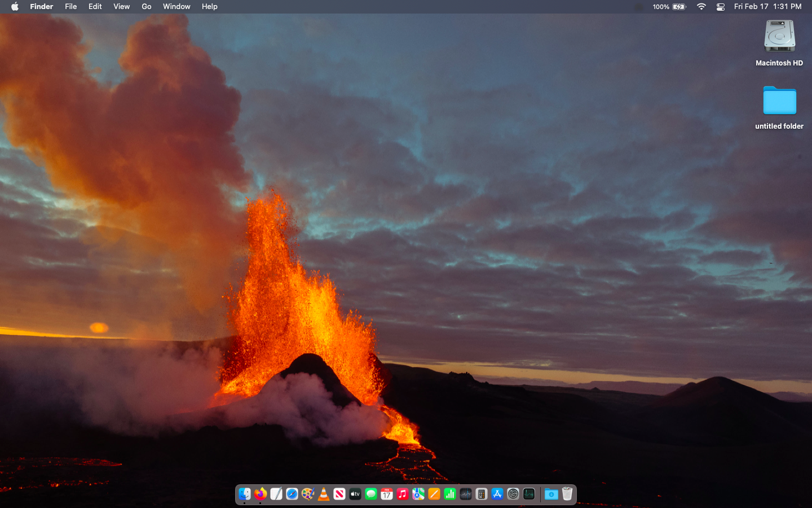This screenshot has height=508, width=812.
Task: Open Control Center in the menu bar
Action: click(x=720, y=7)
